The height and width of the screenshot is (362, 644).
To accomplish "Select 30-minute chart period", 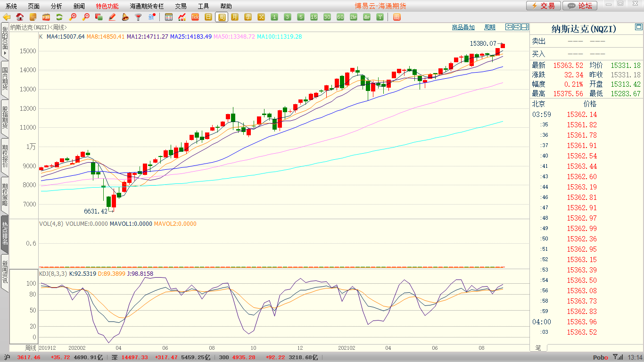I will (327, 17).
